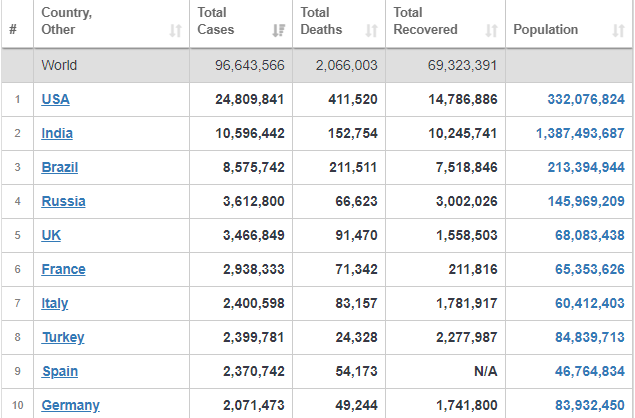Sort by Population column arrows
The image size is (635, 418).
(x=618, y=30)
